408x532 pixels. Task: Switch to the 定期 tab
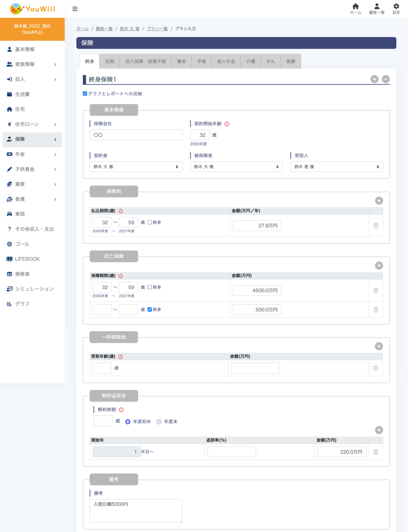[x=110, y=62]
